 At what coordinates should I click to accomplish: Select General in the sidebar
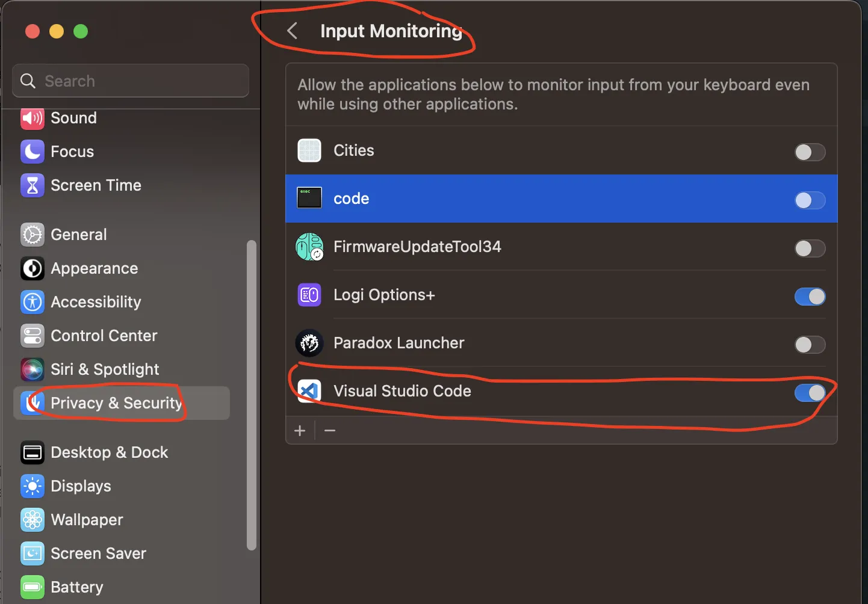pyautogui.click(x=78, y=235)
